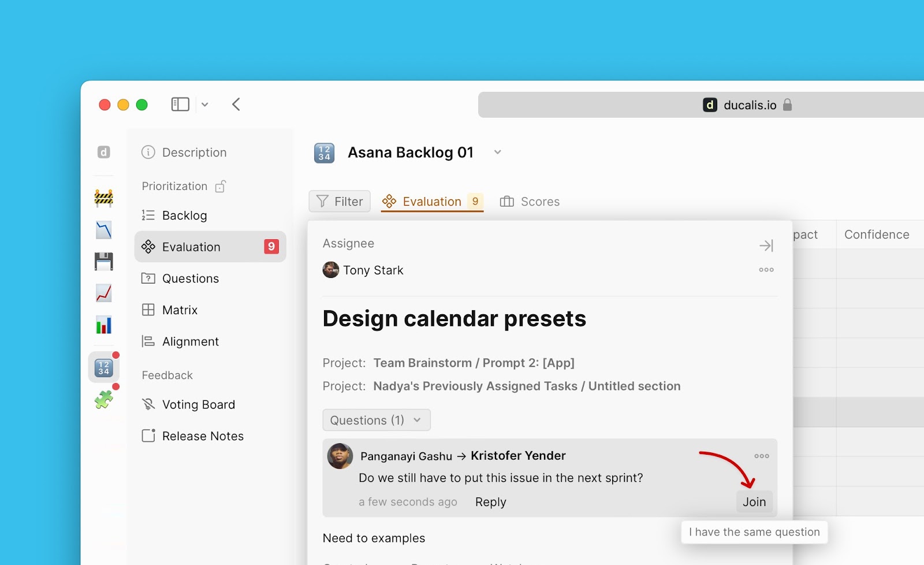Viewport: 924px width, 565px height.
Task: Open the puzzle piece board icon
Action: 104,399
